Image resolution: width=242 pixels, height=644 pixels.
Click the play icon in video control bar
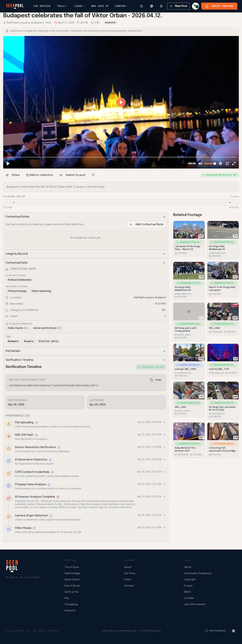click(x=8, y=164)
